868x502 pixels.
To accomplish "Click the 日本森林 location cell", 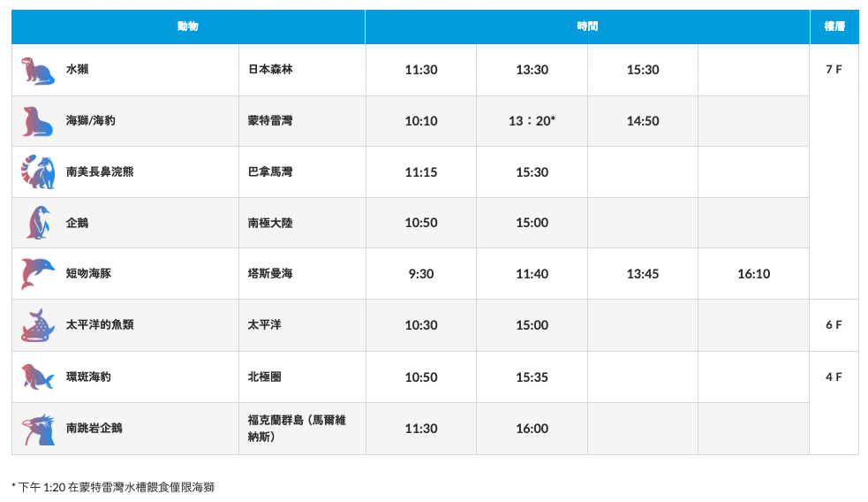I will [270, 70].
